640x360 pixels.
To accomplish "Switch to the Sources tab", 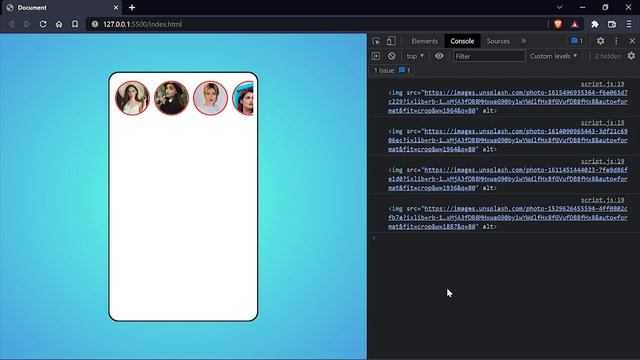I will [498, 41].
